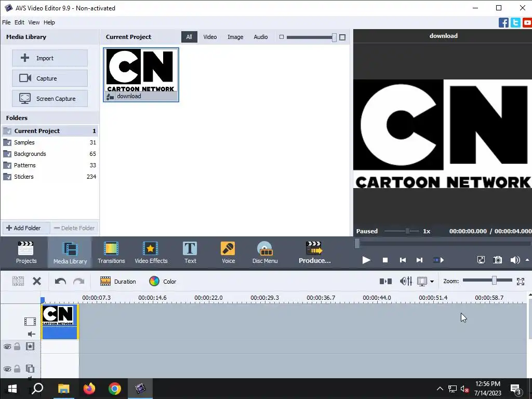The width and height of the screenshot is (532, 399).
Task: Select the Current Project folder
Action: (x=50, y=131)
